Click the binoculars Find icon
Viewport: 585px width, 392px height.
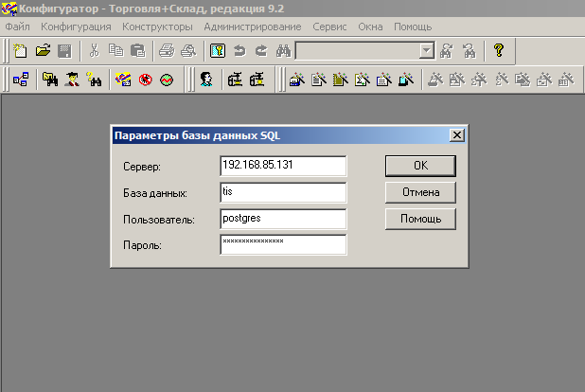pos(283,50)
